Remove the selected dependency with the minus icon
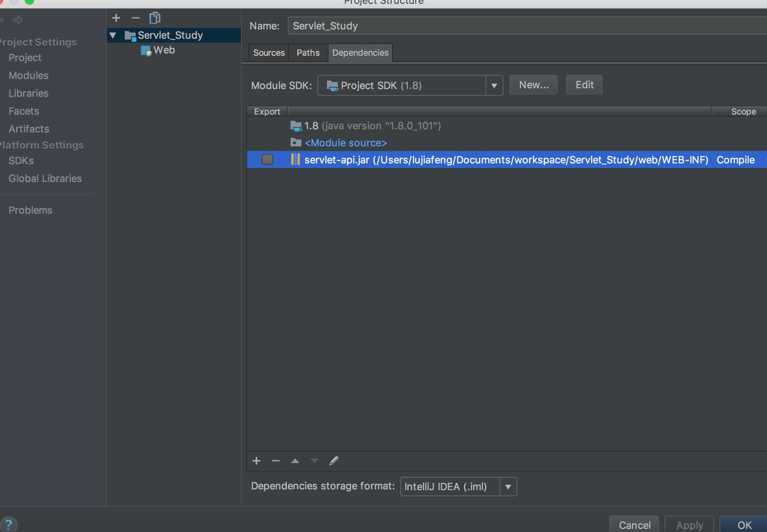 click(x=276, y=461)
